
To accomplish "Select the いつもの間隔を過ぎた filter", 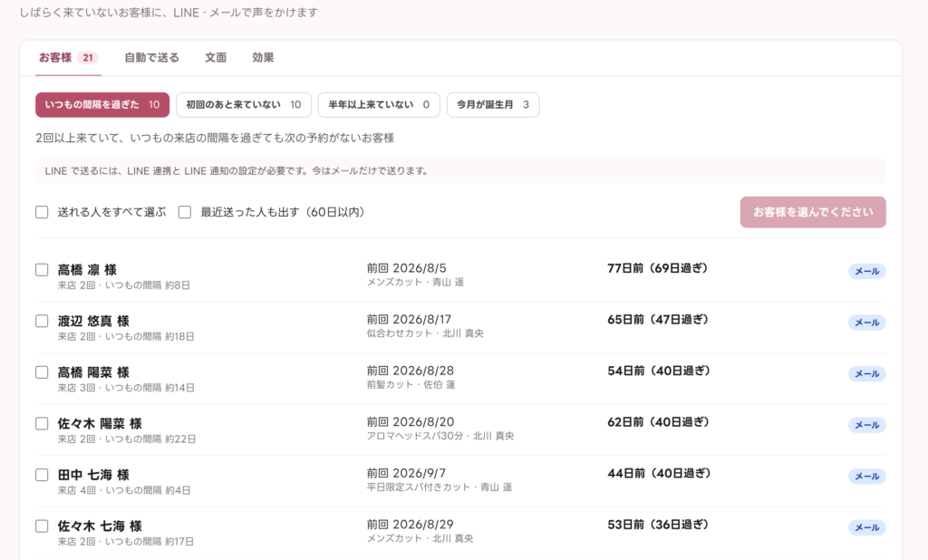I will pos(102,105).
